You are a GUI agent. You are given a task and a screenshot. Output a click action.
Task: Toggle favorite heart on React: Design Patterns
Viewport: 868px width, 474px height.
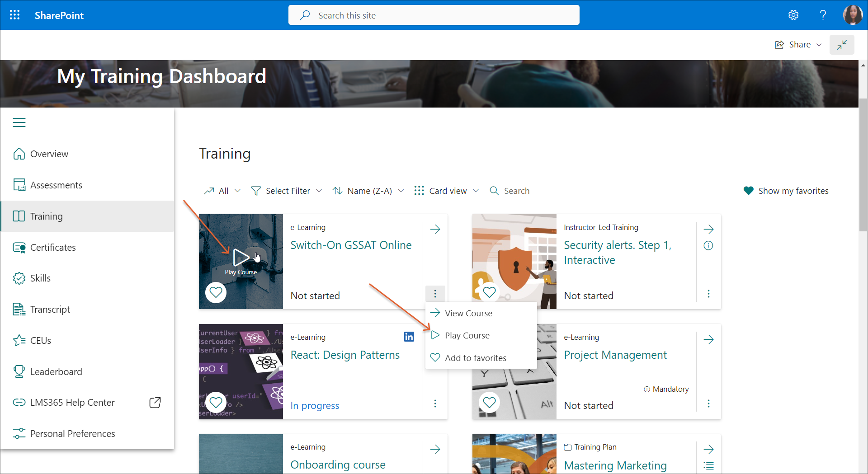(x=216, y=402)
